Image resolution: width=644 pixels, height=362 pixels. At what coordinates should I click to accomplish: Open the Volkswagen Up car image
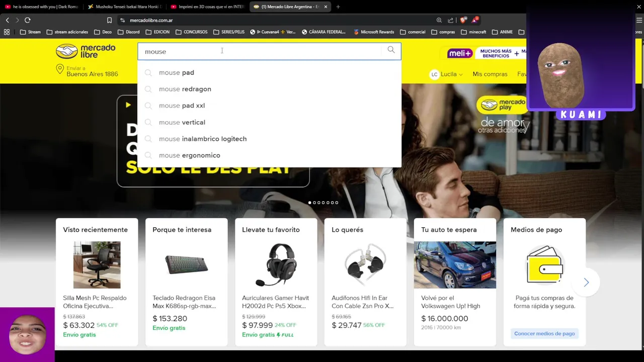click(x=455, y=265)
